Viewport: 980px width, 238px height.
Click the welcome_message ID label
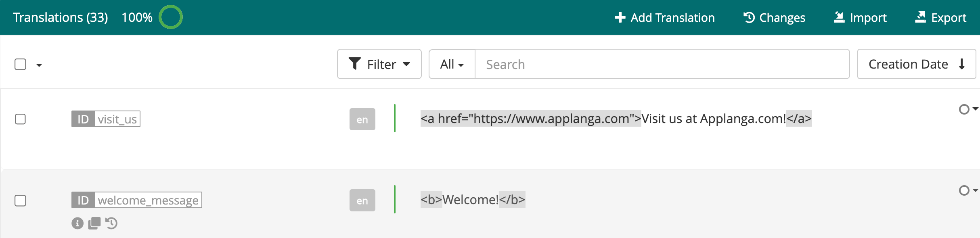(137, 200)
